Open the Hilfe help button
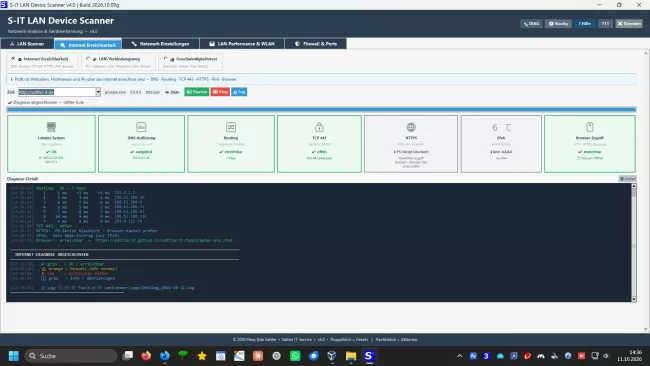The width and height of the screenshot is (650, 366). [585, 24]
